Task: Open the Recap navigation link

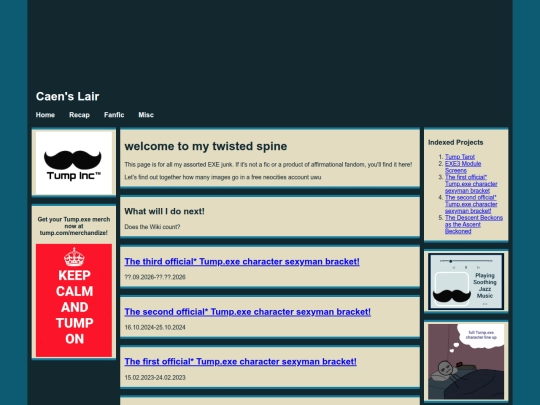Action: pyautogui.click(x=79, y=115)
